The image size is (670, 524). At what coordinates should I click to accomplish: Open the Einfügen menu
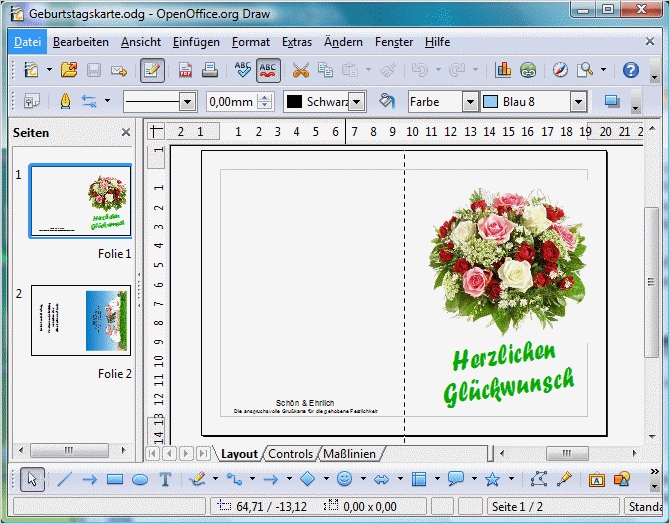(195, 42)
